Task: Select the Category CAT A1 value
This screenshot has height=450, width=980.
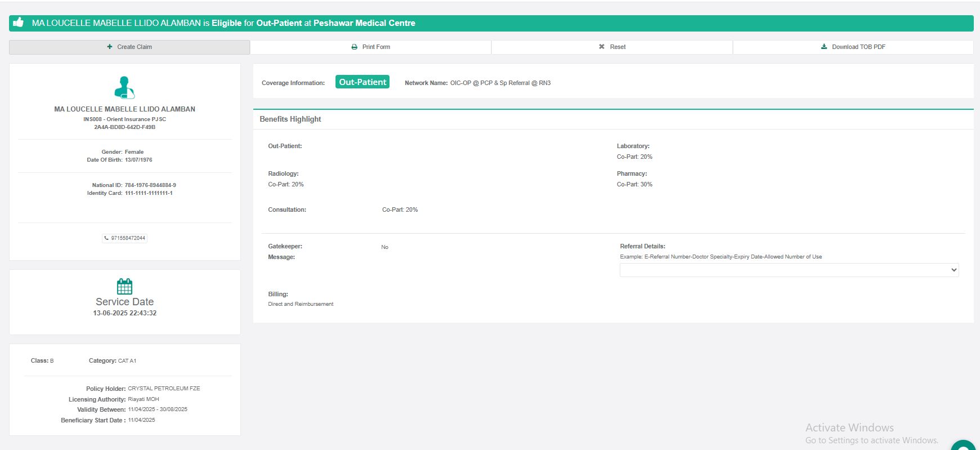Action: pyautogui.click(x=127, y=361)
